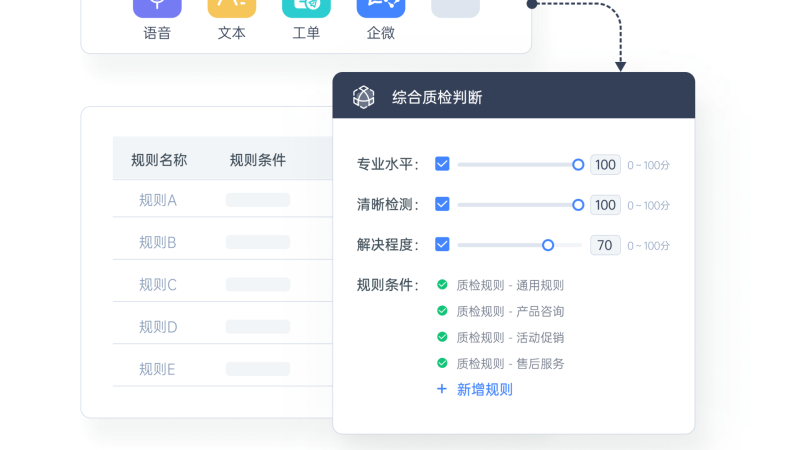Screen dimensions: 800x450
Task: Click the condition placeholder in 规则A row
Action: tap(258, 199)
